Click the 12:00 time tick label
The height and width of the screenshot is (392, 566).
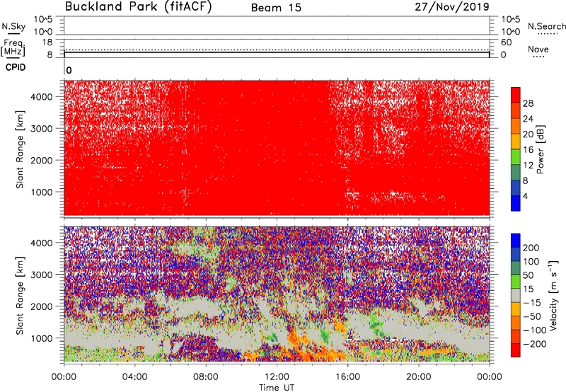(277, 377)
